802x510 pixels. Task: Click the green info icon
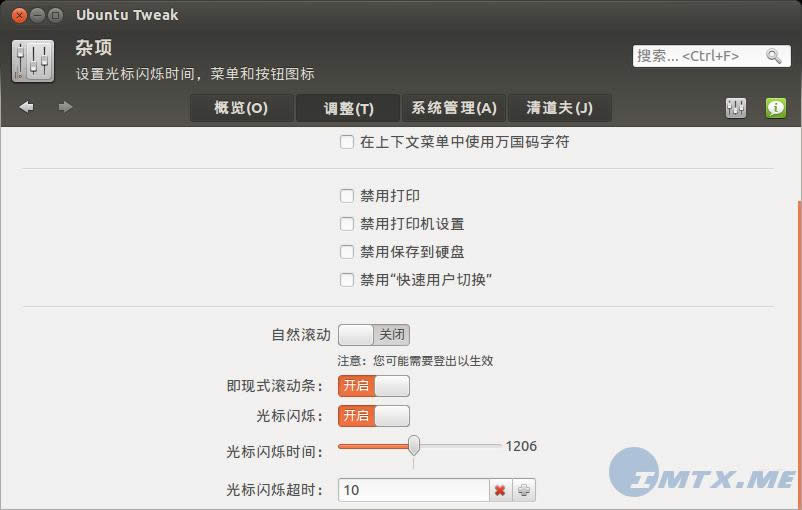click(x=775, y=108)
